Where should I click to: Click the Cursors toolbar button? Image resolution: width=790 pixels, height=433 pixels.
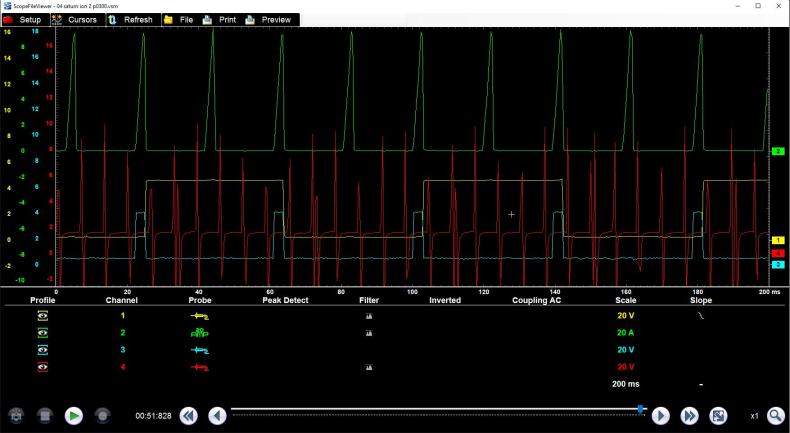point(75,19)
